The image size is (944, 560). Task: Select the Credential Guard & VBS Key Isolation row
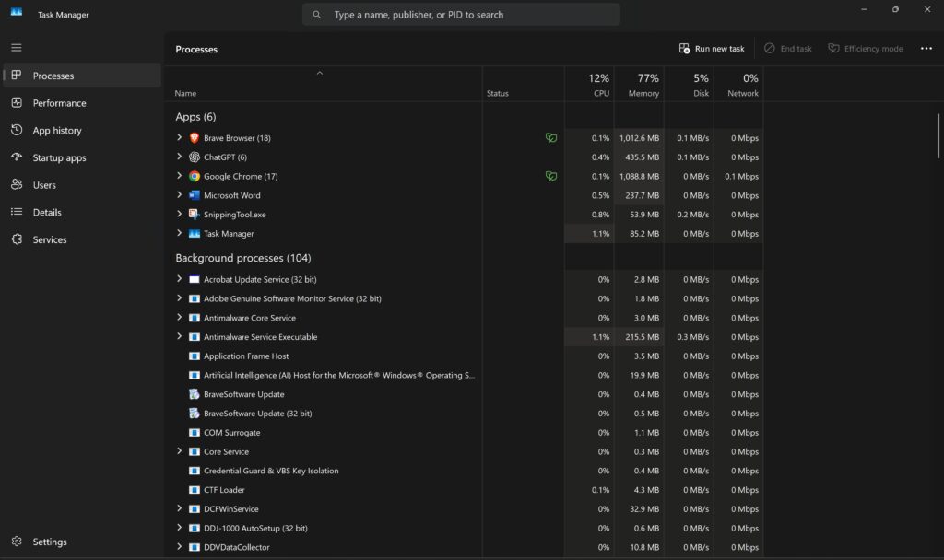(x=464, y=471)
